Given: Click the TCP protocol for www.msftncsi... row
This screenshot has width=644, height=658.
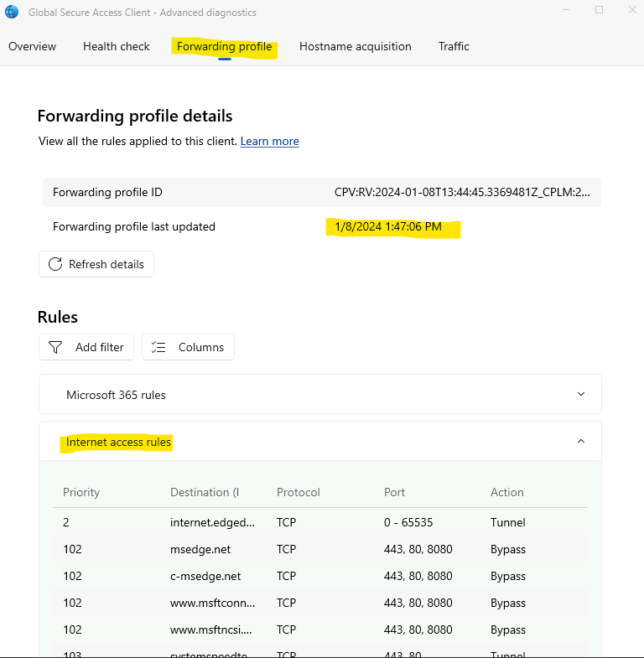Looking at the screenshot, I should [286, 630].
